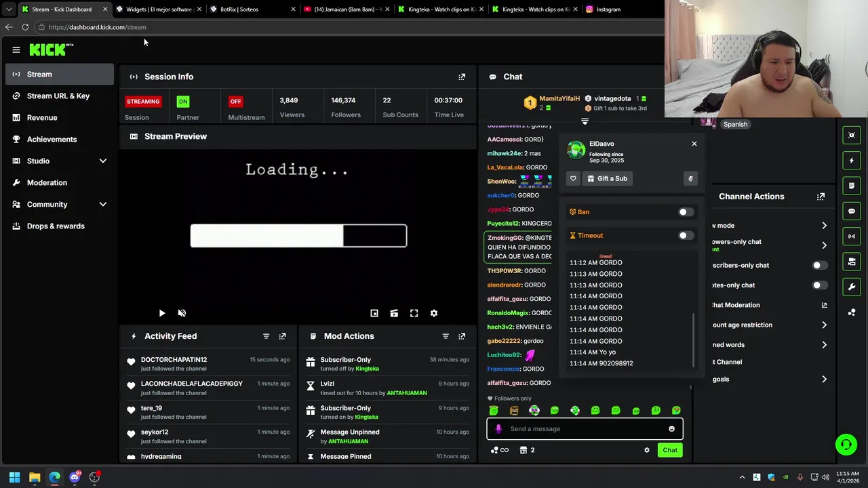Pop out the Mod Actions panel

point(462,336)
